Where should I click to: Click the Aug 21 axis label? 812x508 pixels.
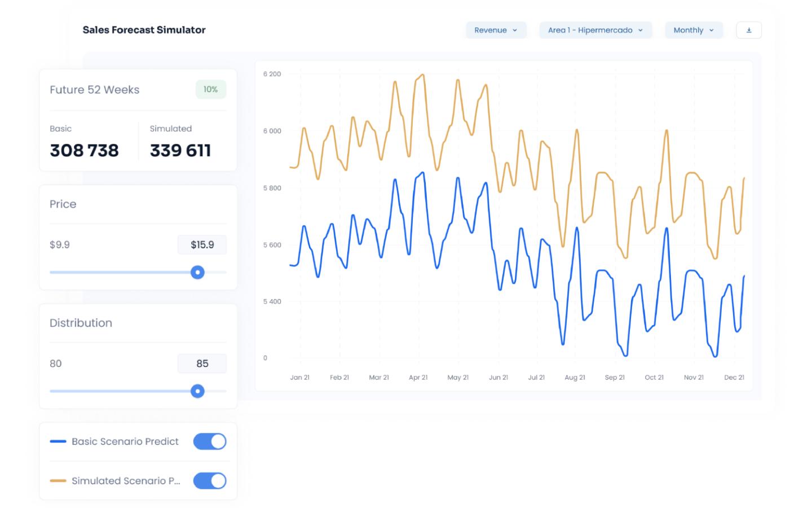pyautogui.click(x=575, y=377)
